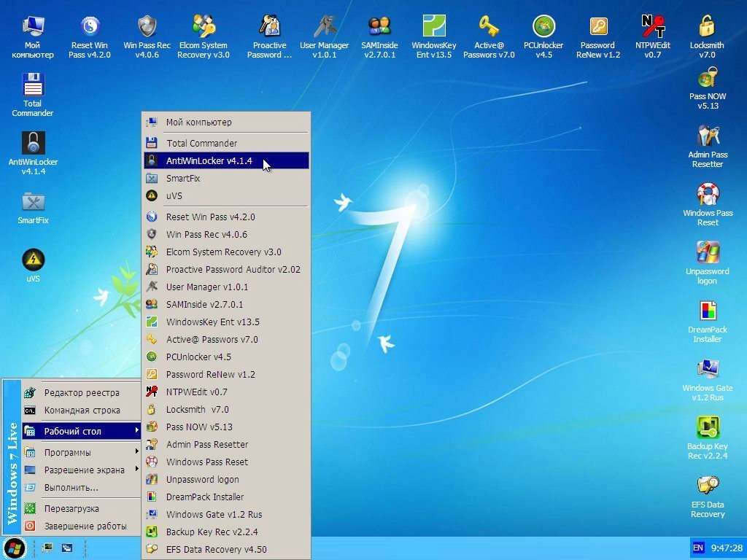
Task: Select Locksmith v7.0 desktop icon
Action: tap(707, 36)
